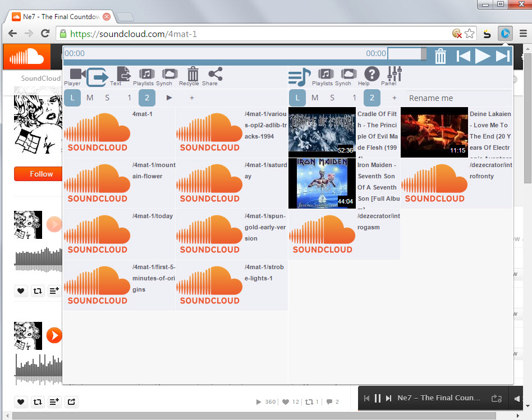Click the small play arrow in left panel
The height and width of the screenshot is (420, 532).
(x=169, y=98)
